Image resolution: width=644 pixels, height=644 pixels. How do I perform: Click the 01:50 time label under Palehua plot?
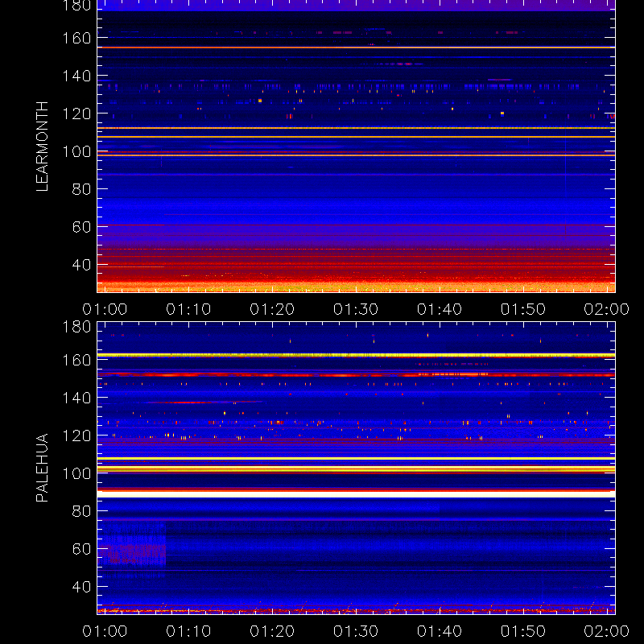tap(522, 631)
